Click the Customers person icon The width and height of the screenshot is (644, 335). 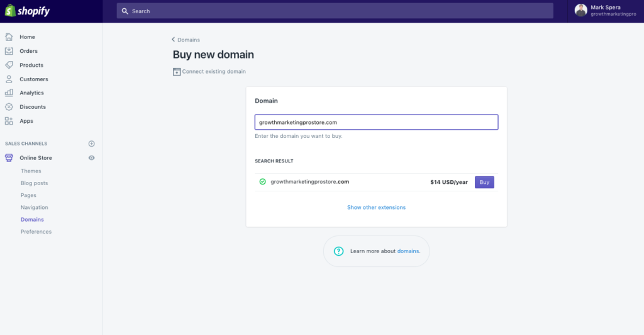coord(9,79)
